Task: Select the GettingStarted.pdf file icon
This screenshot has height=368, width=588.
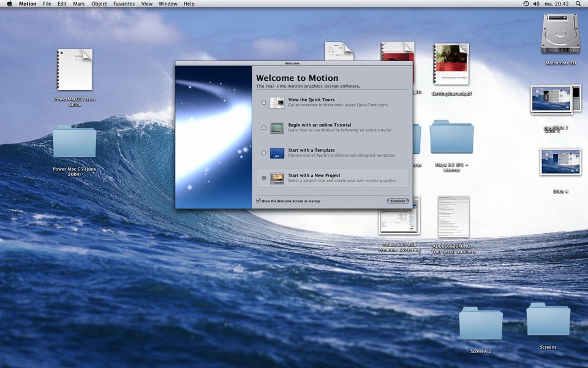Action: tap(451, 64)
